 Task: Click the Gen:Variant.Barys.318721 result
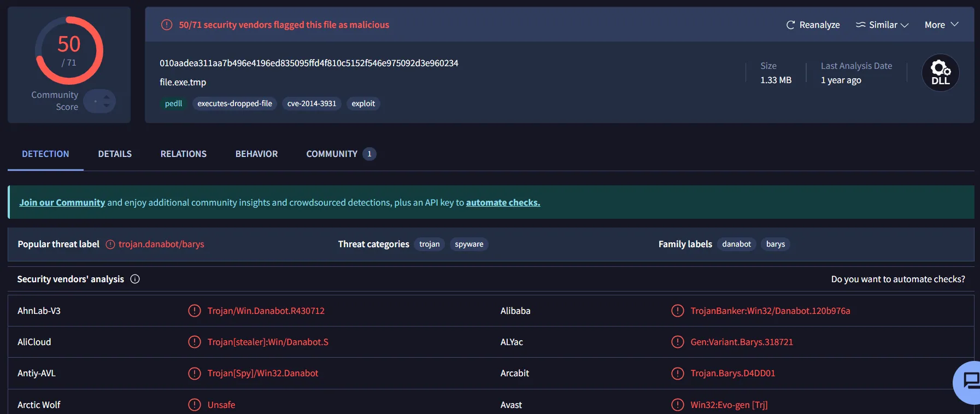[x=741, y=342]
